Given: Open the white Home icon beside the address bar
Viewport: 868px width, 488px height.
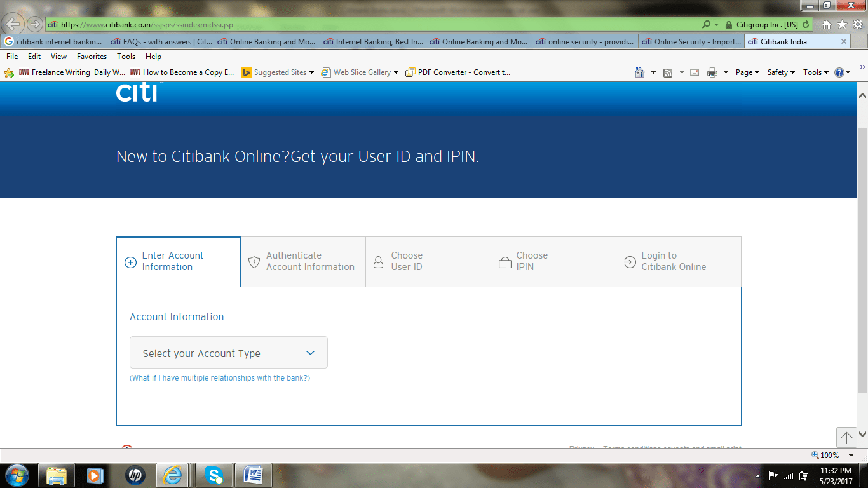Looking at the screenshot, I should [x=827, y=25].
